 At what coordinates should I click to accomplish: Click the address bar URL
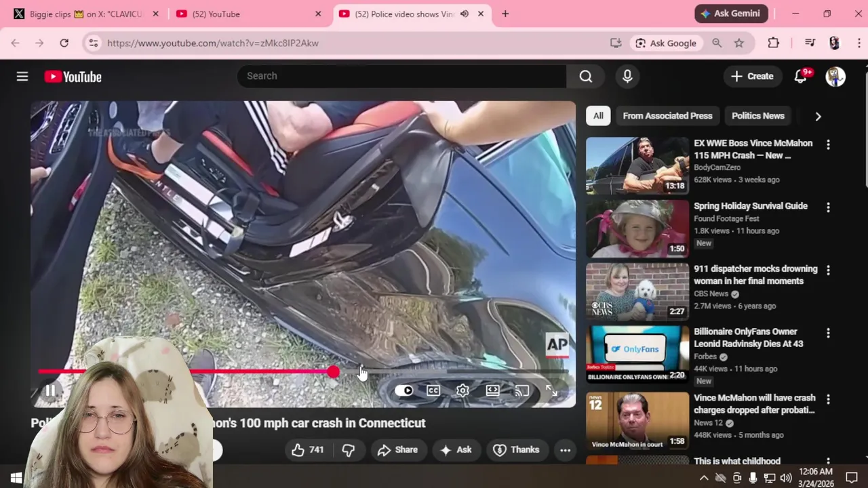coord(213,43)
